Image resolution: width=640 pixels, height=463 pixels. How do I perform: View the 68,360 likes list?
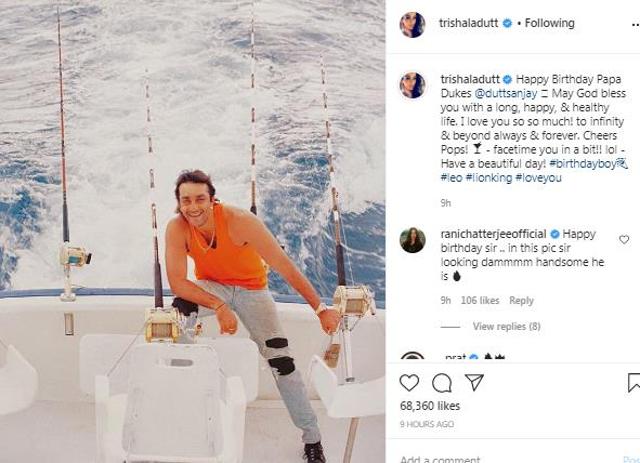430,406
